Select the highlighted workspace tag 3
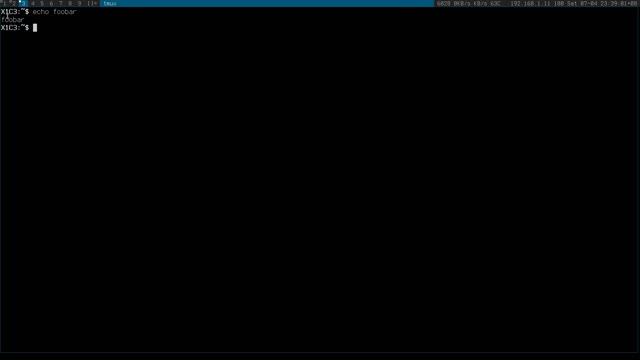The image size is (640, 360). (23, 3)
